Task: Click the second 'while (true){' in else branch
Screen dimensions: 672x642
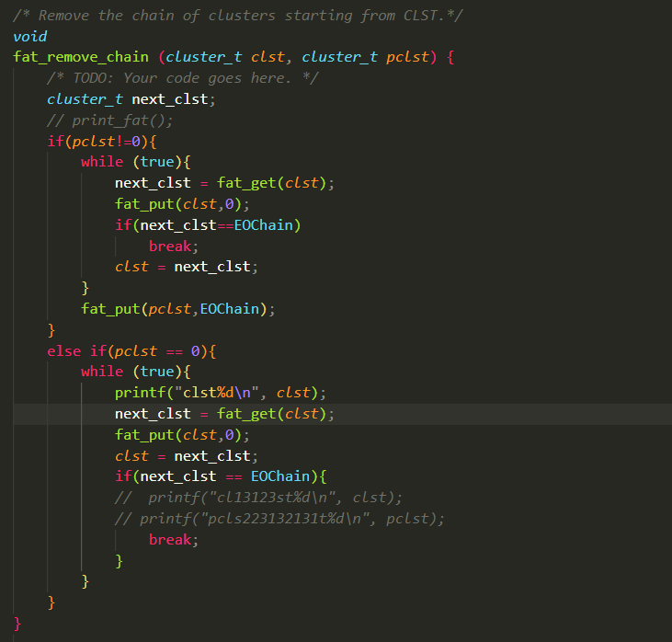Action: (135, 372)
